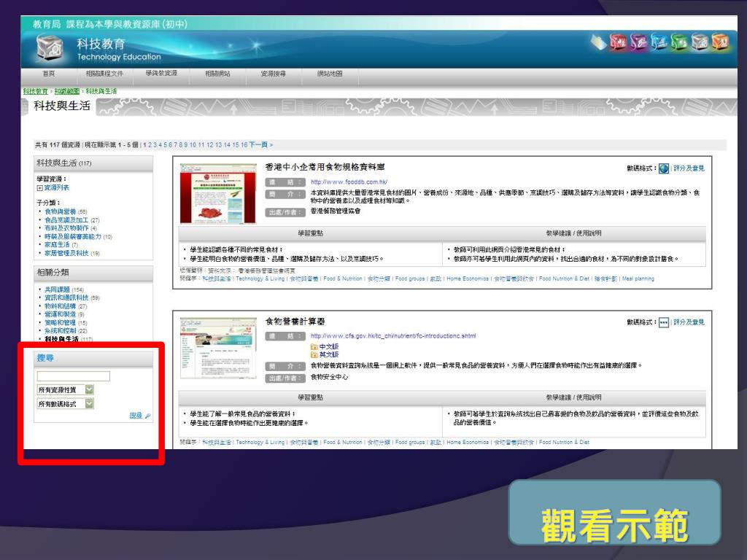Click the orange cube icon in header
This screenshot has height=560, width=747.
click(x=721, y=42)
